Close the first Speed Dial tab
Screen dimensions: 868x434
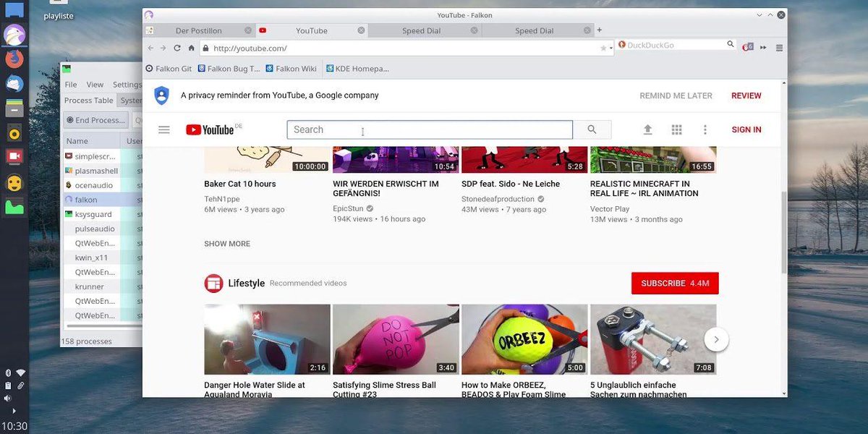pos(474,30)
